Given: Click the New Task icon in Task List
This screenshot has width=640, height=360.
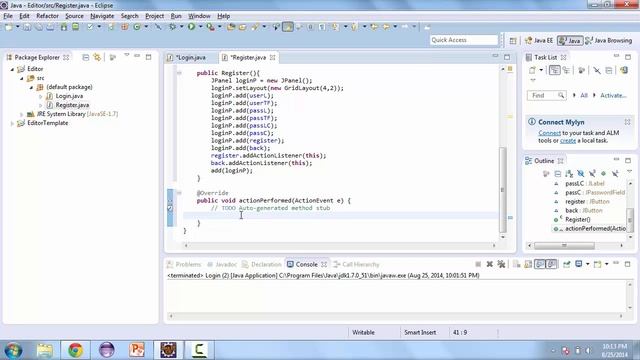Looking at the screenshot, I should [x=532, y=70].
